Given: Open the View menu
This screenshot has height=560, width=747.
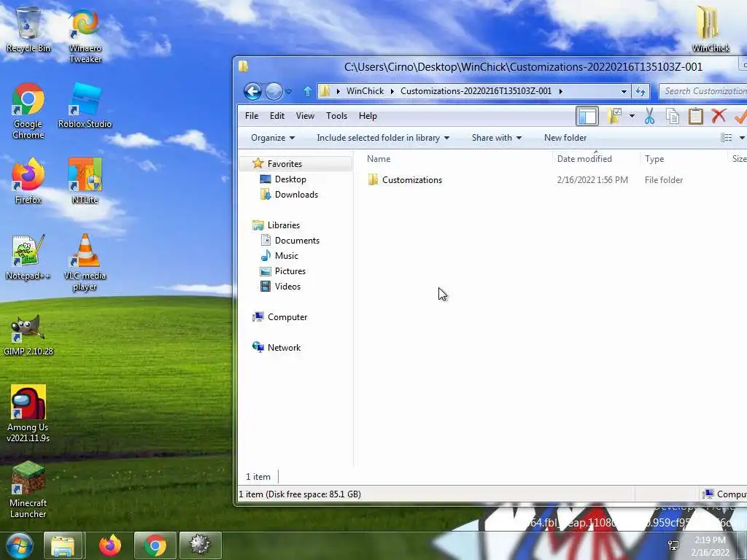Looking at the screenshot, I should click(305, 116).
